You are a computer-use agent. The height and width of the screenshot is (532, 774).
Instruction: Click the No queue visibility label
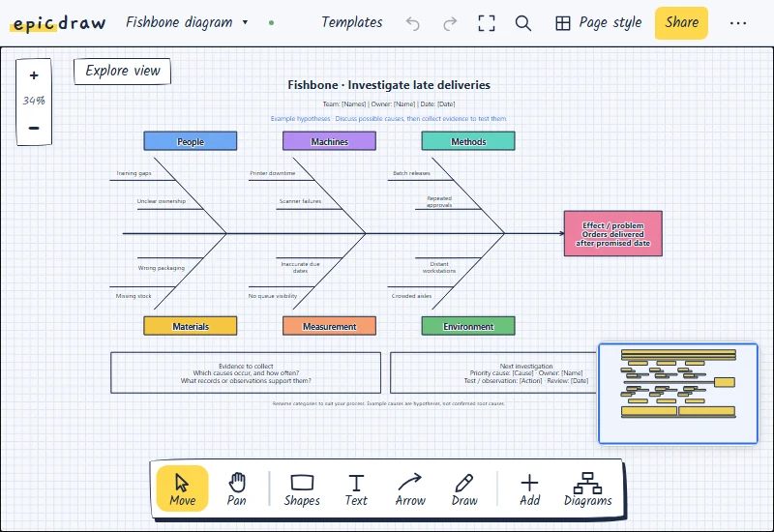(273, 296)
